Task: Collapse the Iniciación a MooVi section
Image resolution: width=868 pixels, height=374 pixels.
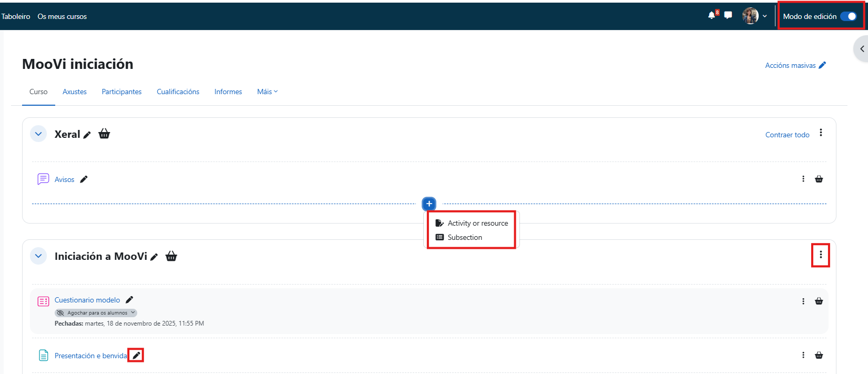Action: click(x=38, y=256)
